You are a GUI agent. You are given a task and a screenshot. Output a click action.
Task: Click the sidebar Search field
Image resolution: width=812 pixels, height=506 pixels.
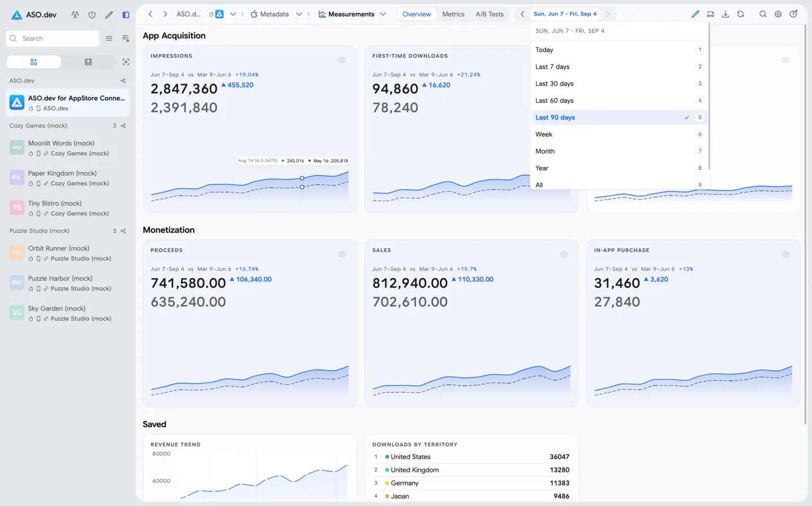click(52, 38)
